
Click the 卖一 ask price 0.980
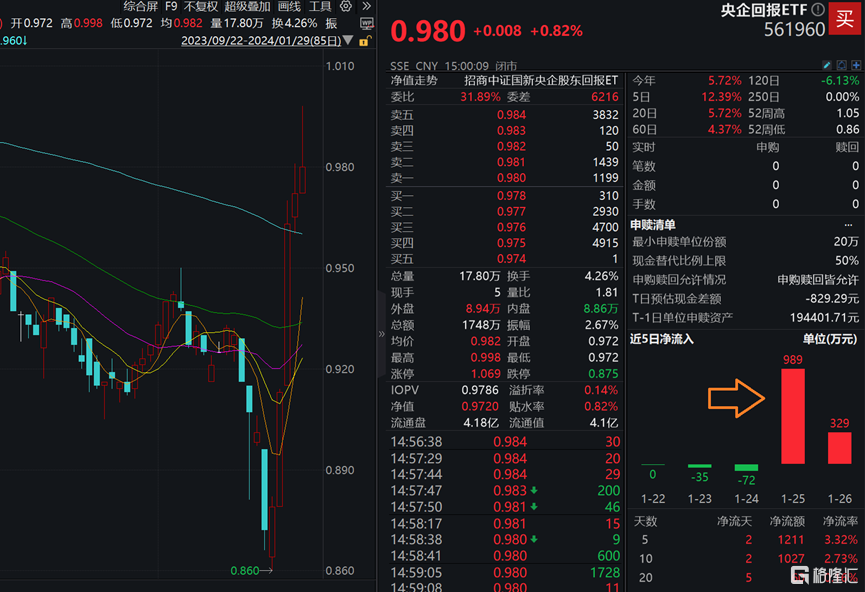[511, 178]
